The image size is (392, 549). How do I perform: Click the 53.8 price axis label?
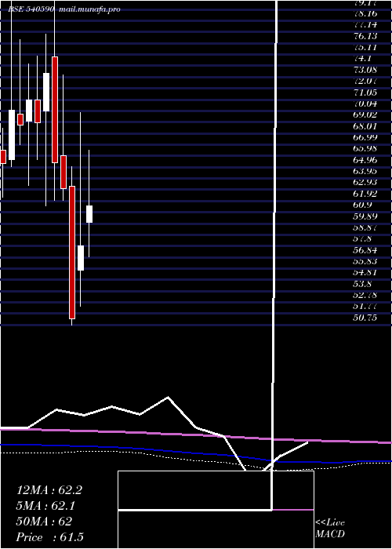coord(362,284)
